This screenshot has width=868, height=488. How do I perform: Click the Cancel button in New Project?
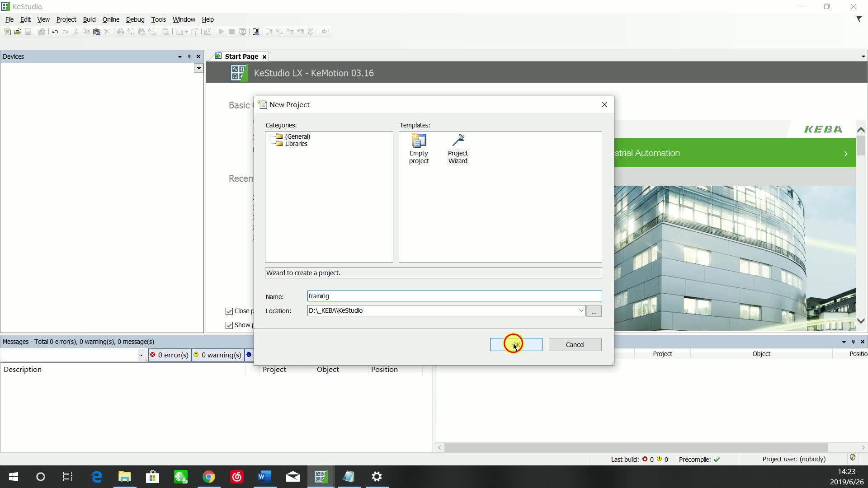click(x=575, y=345)
